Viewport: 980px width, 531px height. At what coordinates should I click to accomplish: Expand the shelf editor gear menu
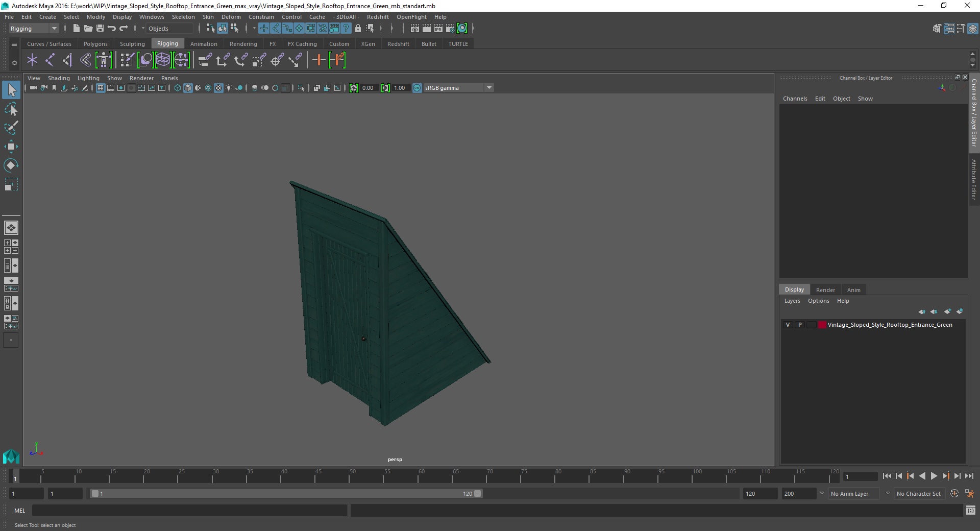[x=14, y=63]
